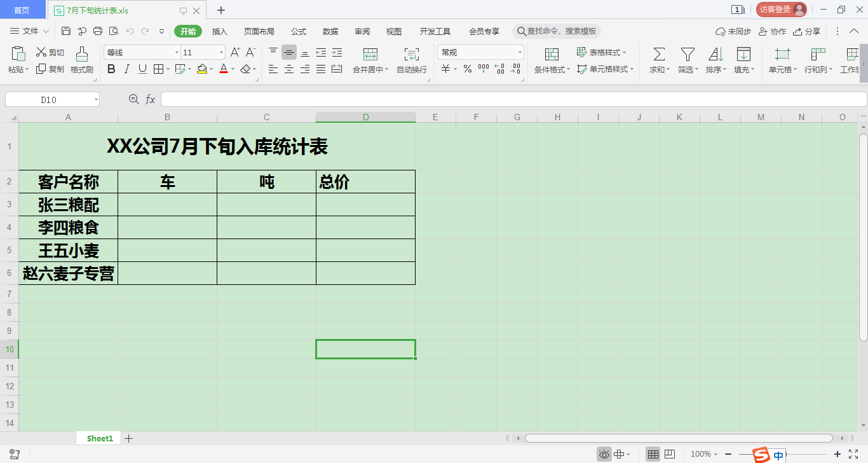
Task: Expand the Table Style (表格样式) dropdown
Action: (624, 53)
